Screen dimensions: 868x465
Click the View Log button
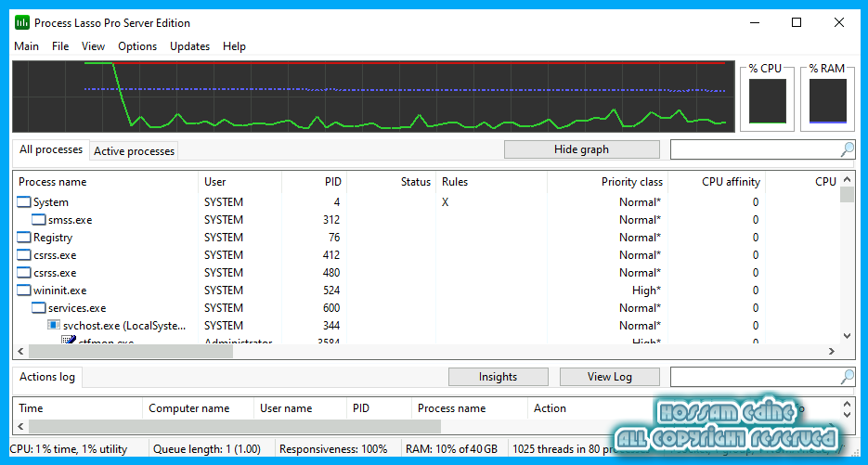point(610,377)
